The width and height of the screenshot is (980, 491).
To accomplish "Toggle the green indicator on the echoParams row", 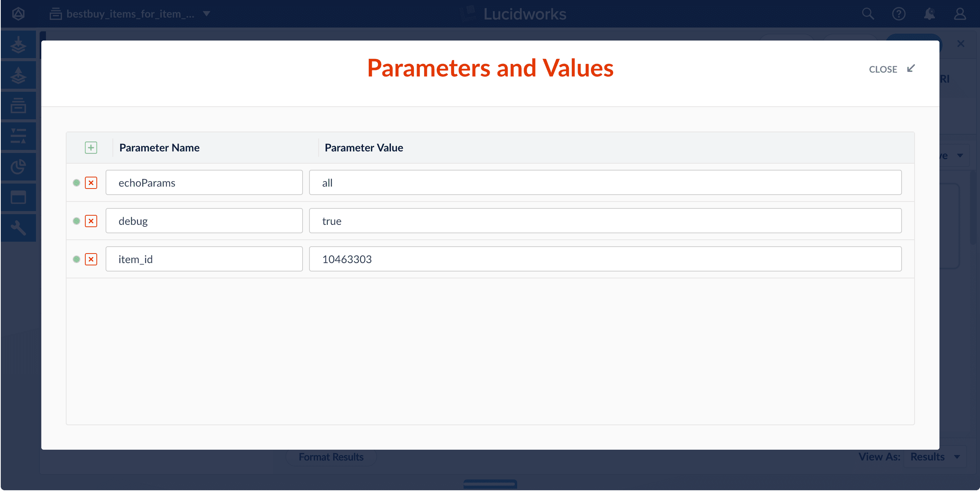I will [77, 183].
